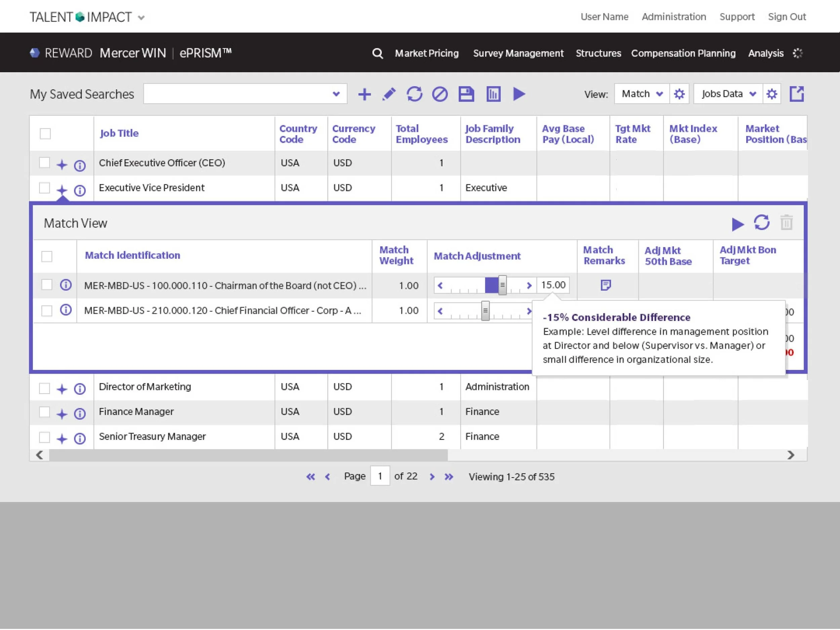840x630 pixels.
Task: Sort the table by Job Title column
Action: click(119, 133)
